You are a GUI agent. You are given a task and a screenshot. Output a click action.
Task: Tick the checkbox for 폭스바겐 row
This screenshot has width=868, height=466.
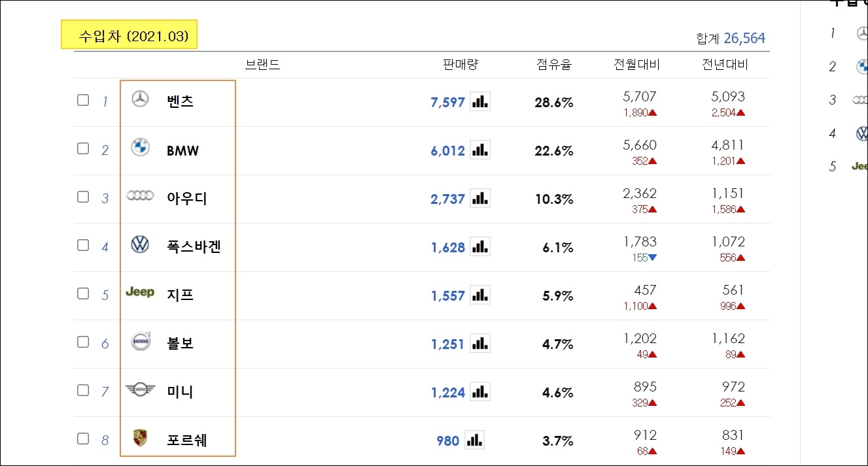[83, 245]
